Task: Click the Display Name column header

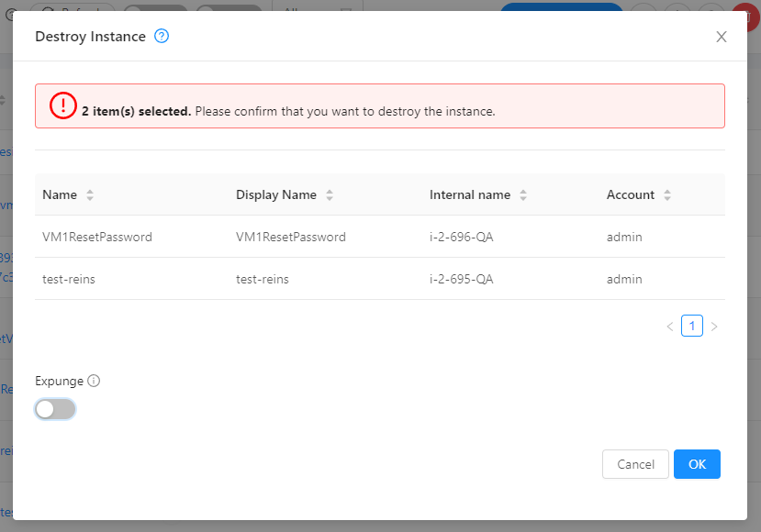Action: tap(276, 195)
